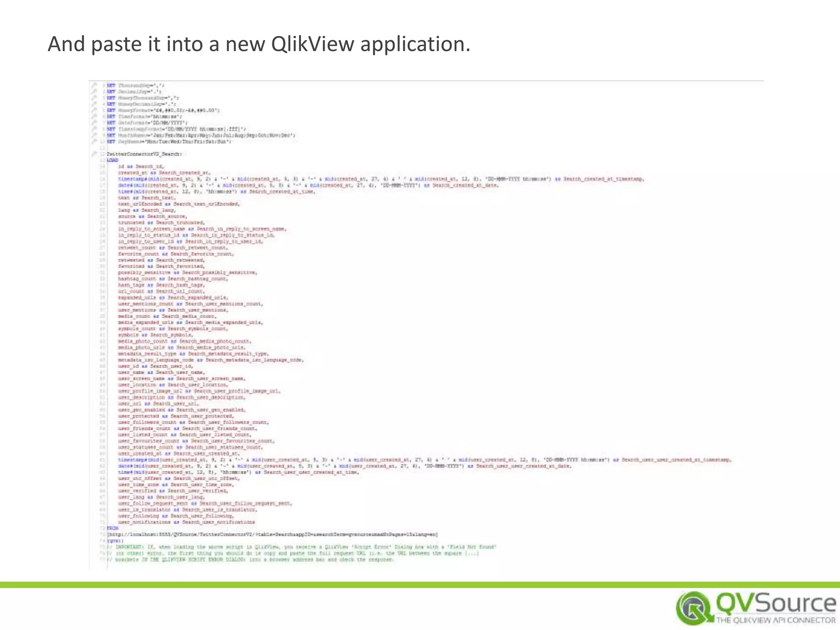Click the 'user_description' field line
The height and width of the screenshot is (630, 840).
pyautogui.click(x=182, y=397)
